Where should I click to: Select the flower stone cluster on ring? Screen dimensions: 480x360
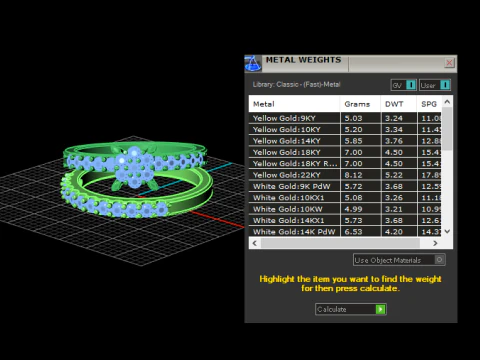pos(134,168)
